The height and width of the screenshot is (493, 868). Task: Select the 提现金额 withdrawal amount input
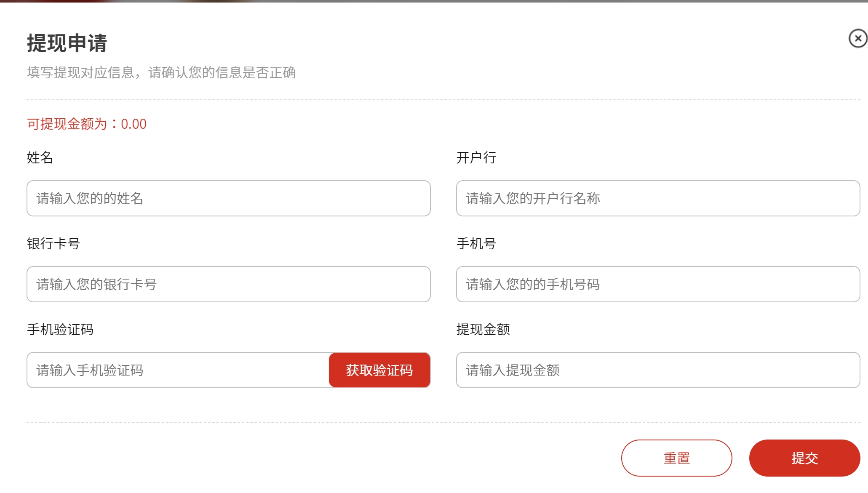658,370
